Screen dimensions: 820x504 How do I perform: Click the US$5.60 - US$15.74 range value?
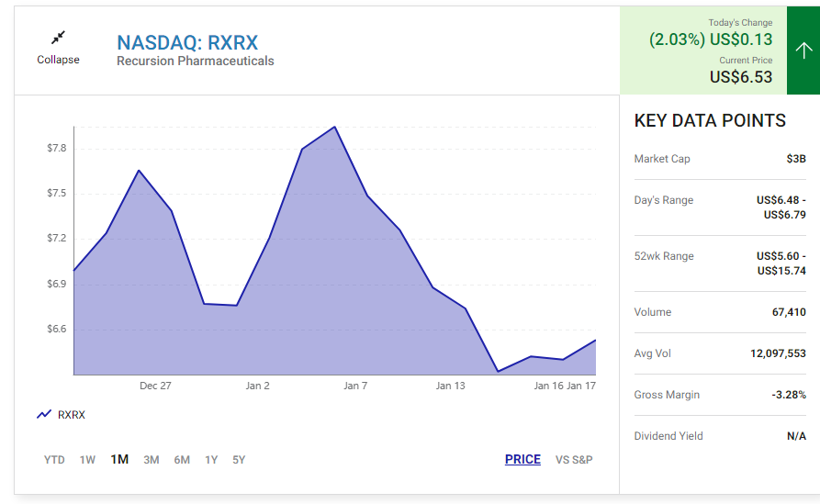(781, 263)
